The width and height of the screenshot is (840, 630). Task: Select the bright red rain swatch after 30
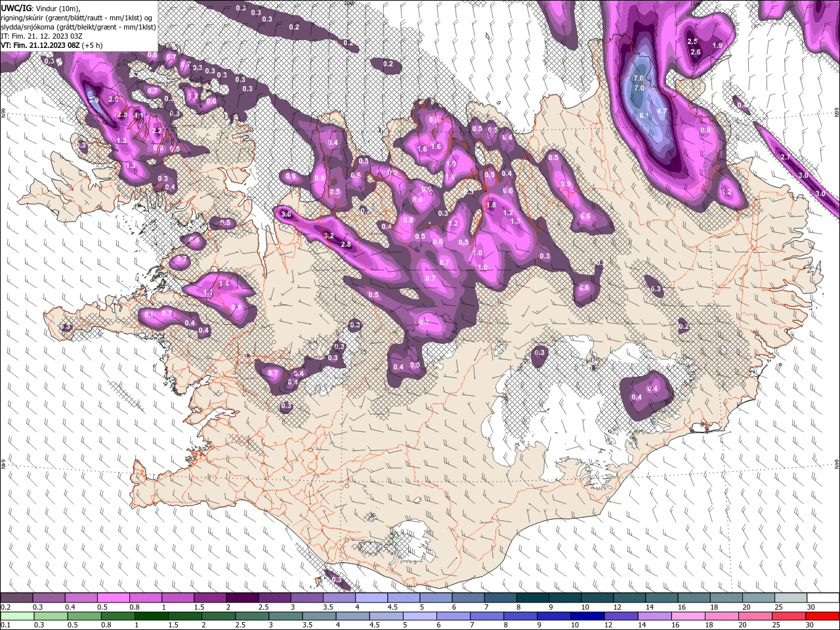click(x=822, y=616)
